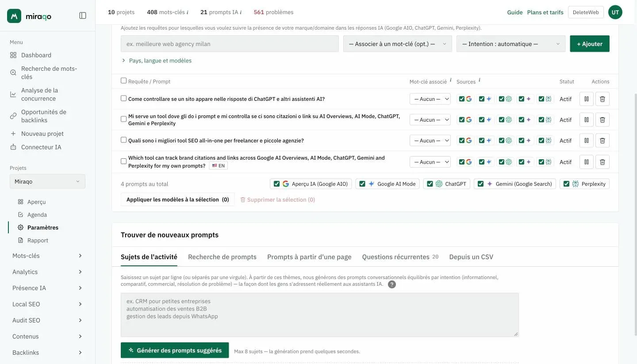The height and width of the screenshot is (364, 637).
Task: Open Analyse de la concurrence chart icon
Action: coord(13,94)
